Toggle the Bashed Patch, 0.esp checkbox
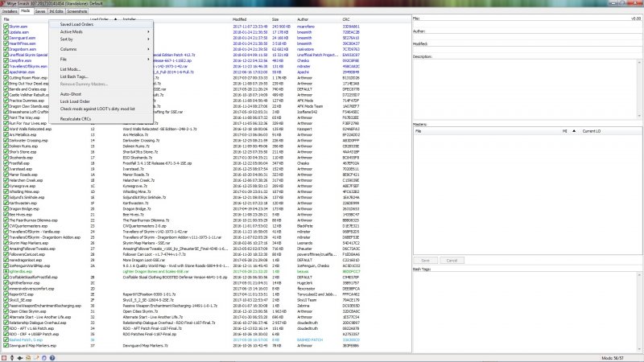 (6, 339)
